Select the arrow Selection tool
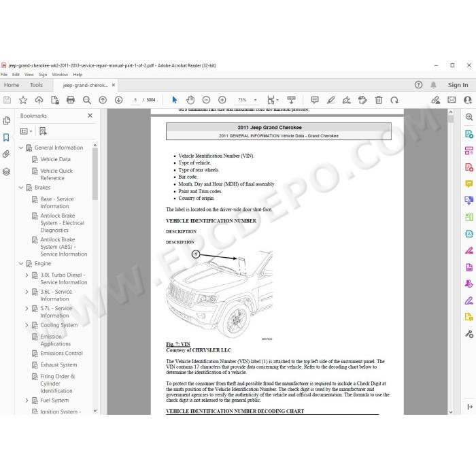Image resolution: width=476 pixels, height=476 pixels. [x=174, y=100]
